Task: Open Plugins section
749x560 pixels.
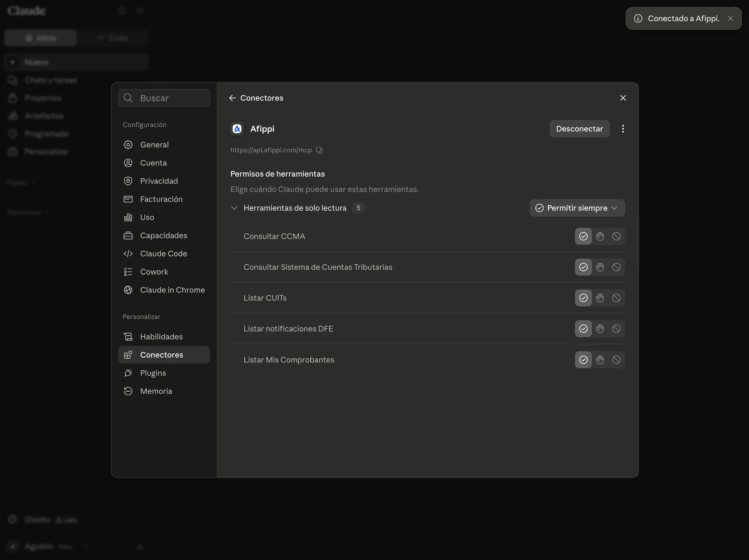Action: click(x=164, y=373)
